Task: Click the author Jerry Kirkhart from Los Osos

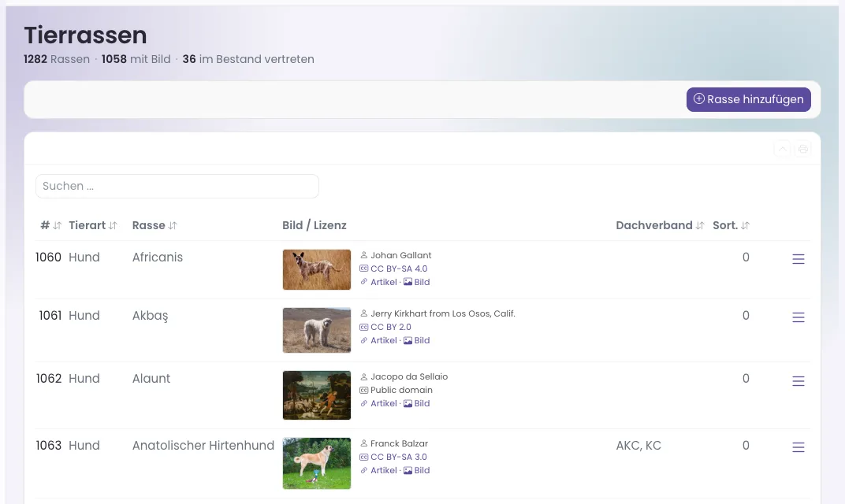Action: coord(443,313)
